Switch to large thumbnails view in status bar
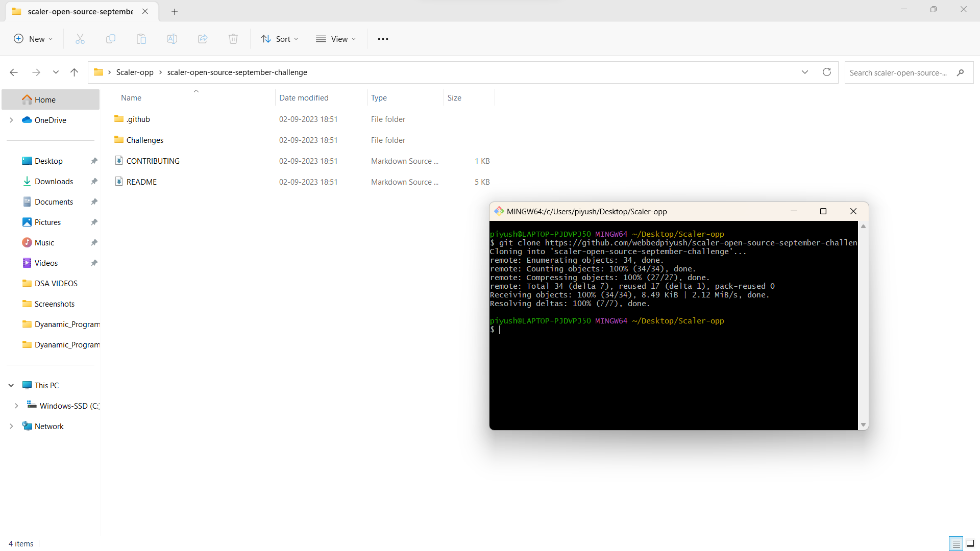 971,543
